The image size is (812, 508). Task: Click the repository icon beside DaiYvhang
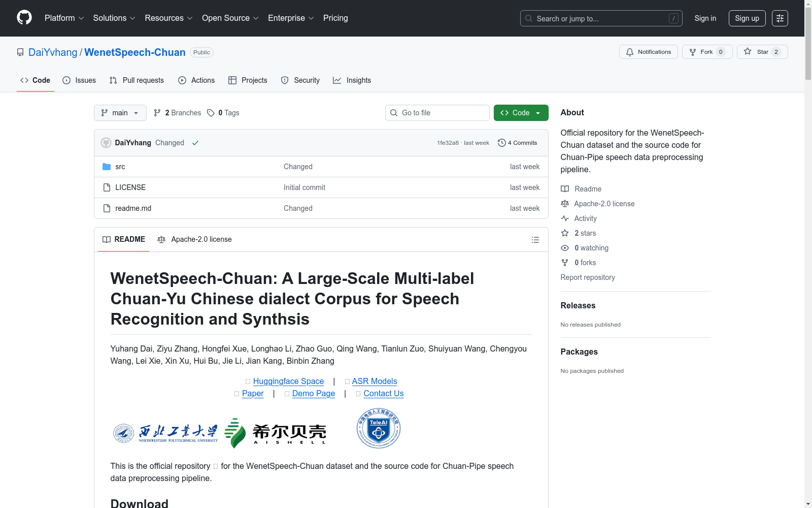pos(20,52)
